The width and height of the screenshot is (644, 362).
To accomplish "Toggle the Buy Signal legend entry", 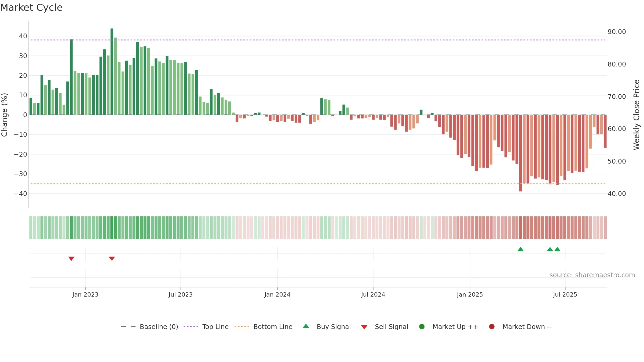I will [x=327, y=327].
